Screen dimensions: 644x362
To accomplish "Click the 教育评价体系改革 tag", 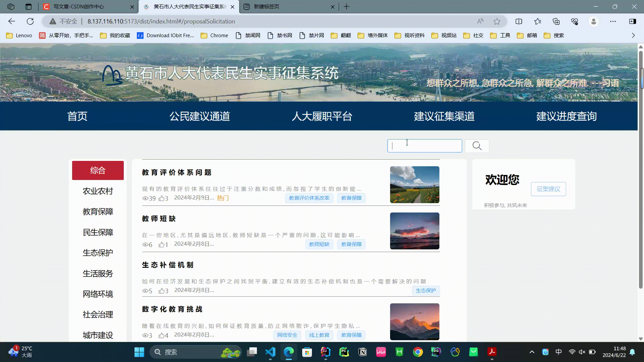I will pyautogui.click(x=309, y=198).
